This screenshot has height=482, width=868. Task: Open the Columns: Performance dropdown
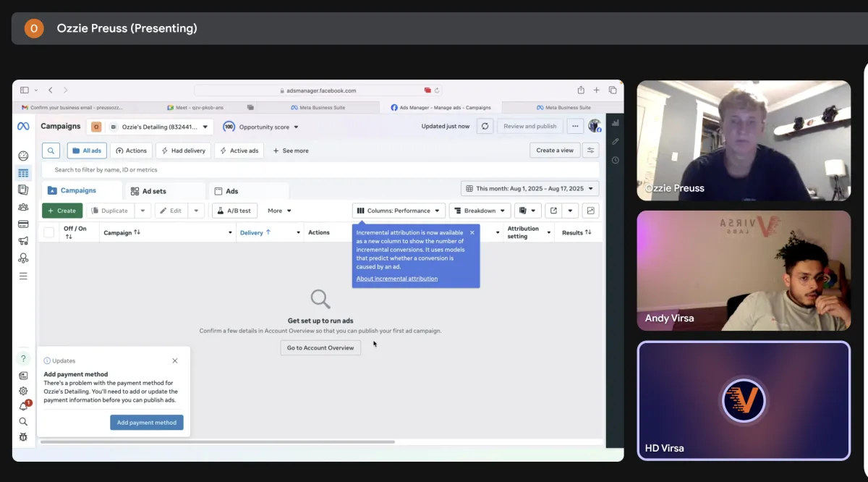point(399,211)
